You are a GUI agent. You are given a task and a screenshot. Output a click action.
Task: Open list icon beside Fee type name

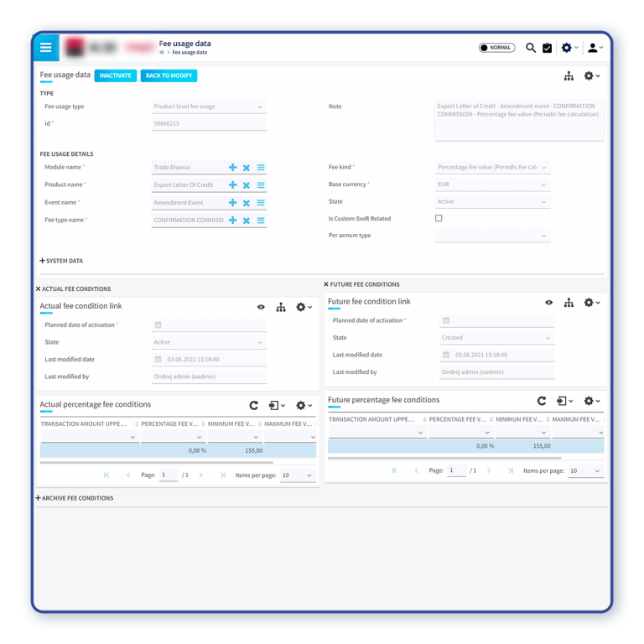pos(261,221)
